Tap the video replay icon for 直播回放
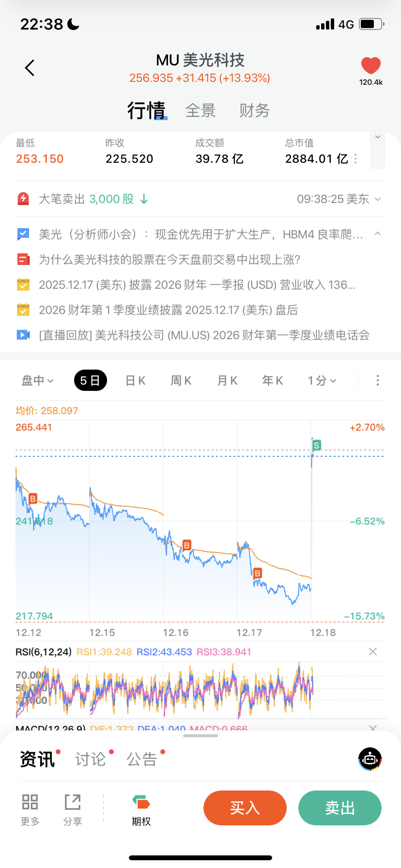 (x=23, y=335)
